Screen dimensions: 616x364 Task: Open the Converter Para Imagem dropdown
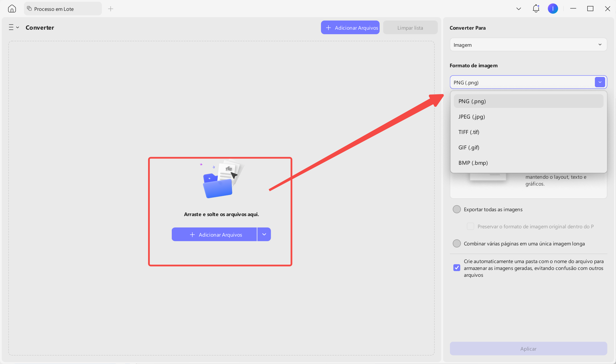528,45
